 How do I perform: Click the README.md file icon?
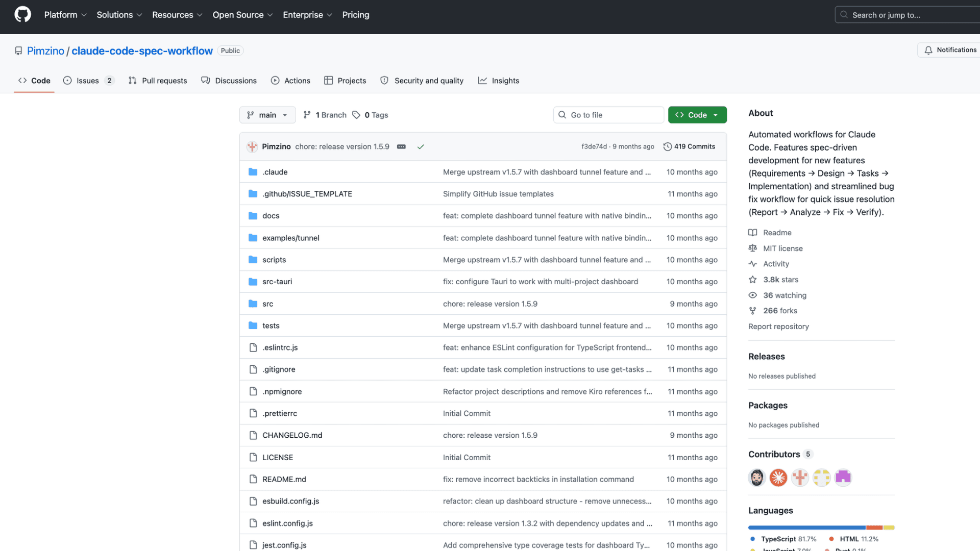(253, 480)
